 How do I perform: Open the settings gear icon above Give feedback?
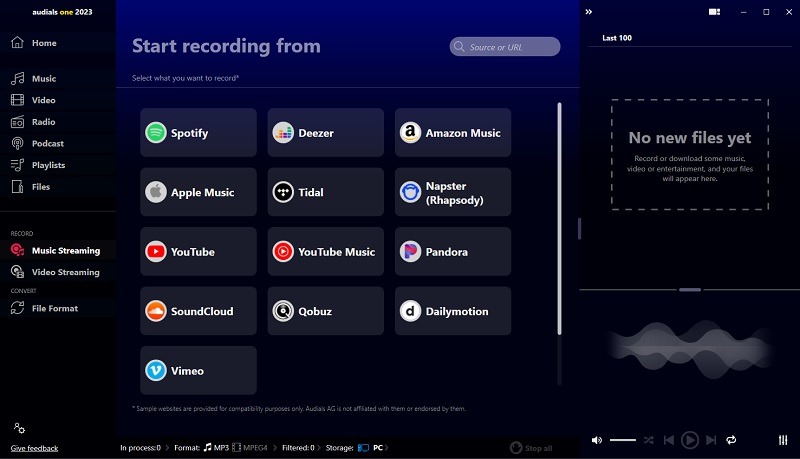click(x=19, y=428)
